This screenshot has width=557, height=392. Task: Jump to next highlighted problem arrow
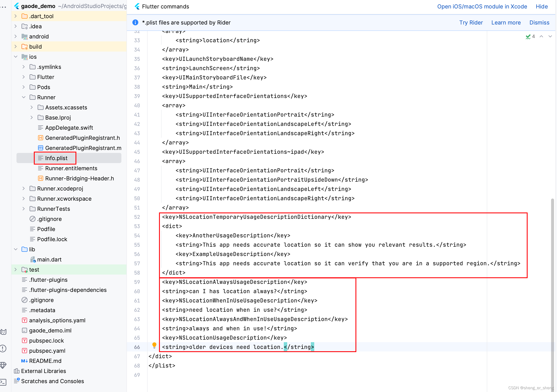[550, 36]
